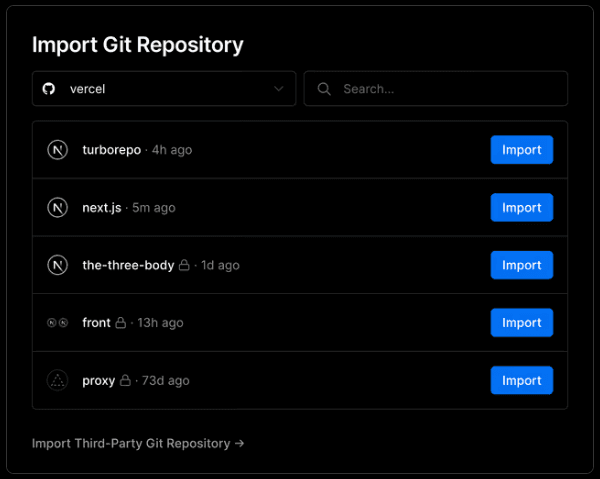600x479 pixels.
Task: Select the turborepo repository name
Action: point(112,150)
